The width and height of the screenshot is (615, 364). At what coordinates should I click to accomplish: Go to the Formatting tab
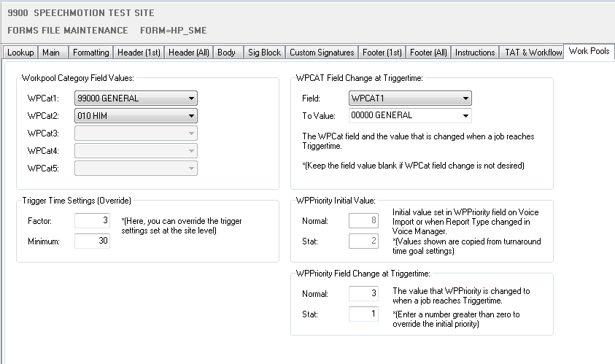coord(91,53)
